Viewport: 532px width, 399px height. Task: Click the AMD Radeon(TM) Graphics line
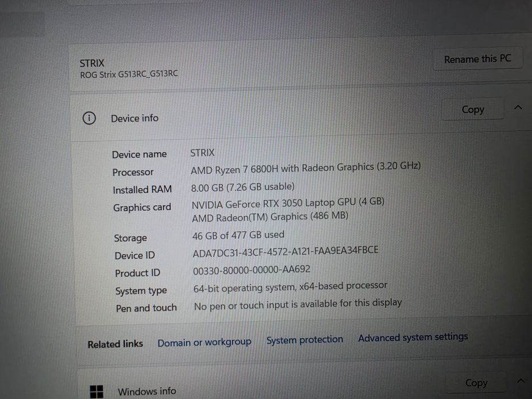(270, 217)
